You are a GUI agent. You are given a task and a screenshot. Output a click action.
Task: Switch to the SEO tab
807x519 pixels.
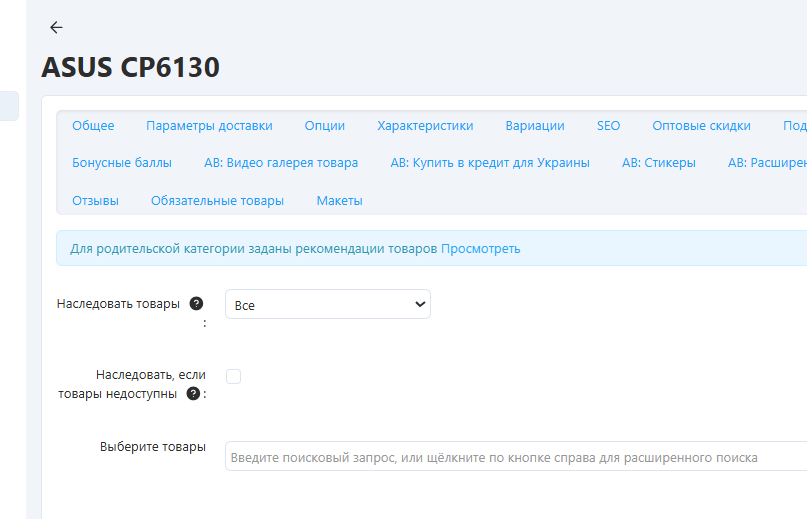point(608,126)
